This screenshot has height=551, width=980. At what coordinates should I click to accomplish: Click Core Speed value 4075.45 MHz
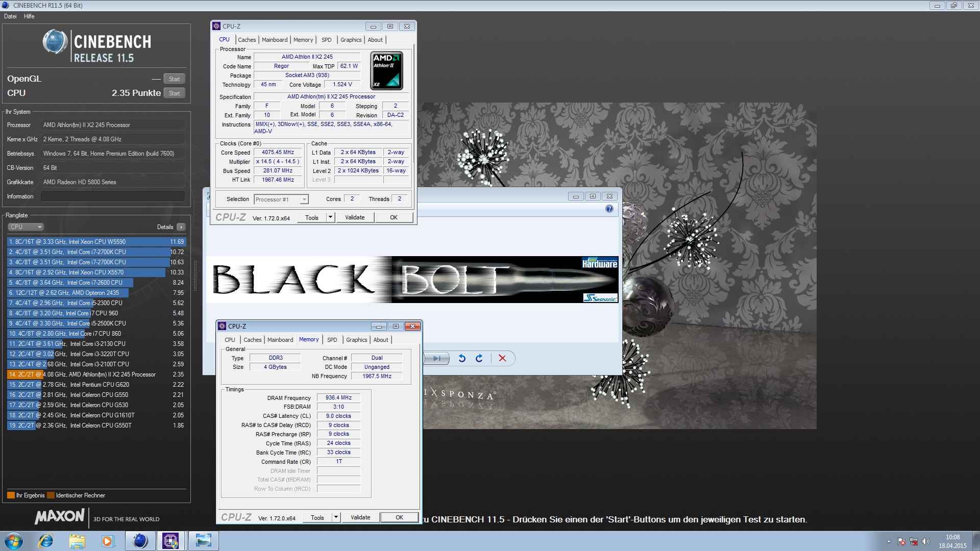pos(278,153)
